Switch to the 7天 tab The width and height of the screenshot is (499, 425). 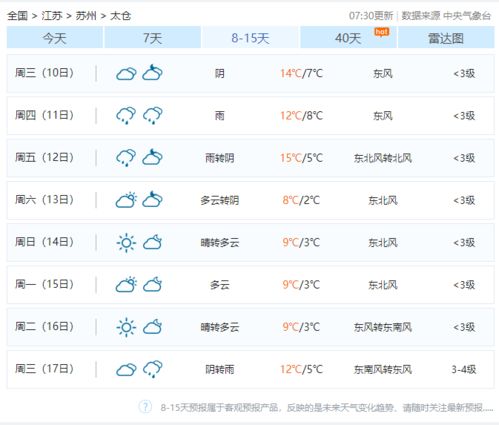coord(153,38)
